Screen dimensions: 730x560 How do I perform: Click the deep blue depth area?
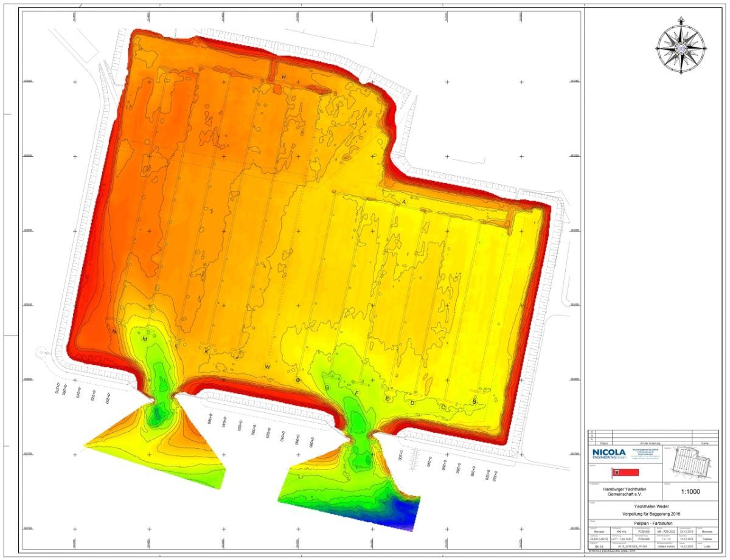tap(405, 514)
